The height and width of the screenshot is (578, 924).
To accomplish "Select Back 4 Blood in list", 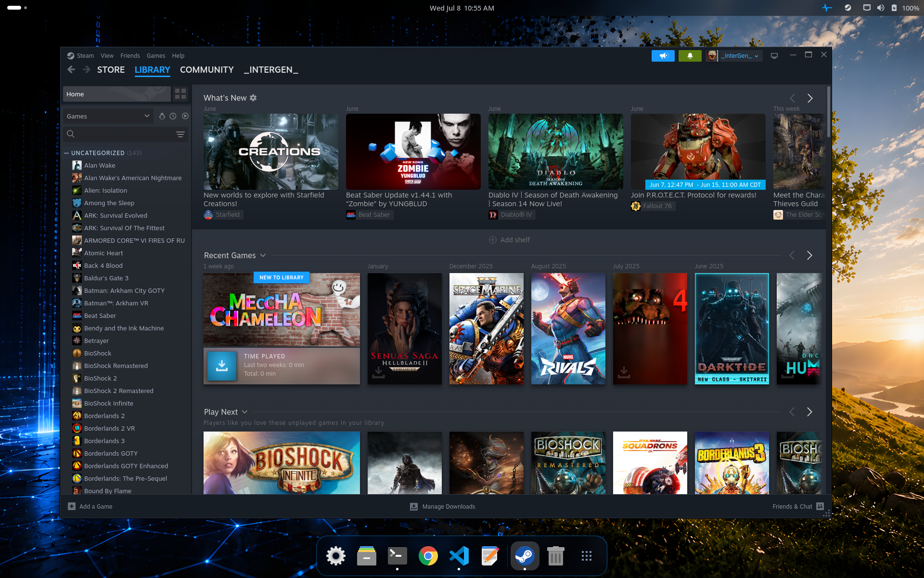I will click(103, 265).
